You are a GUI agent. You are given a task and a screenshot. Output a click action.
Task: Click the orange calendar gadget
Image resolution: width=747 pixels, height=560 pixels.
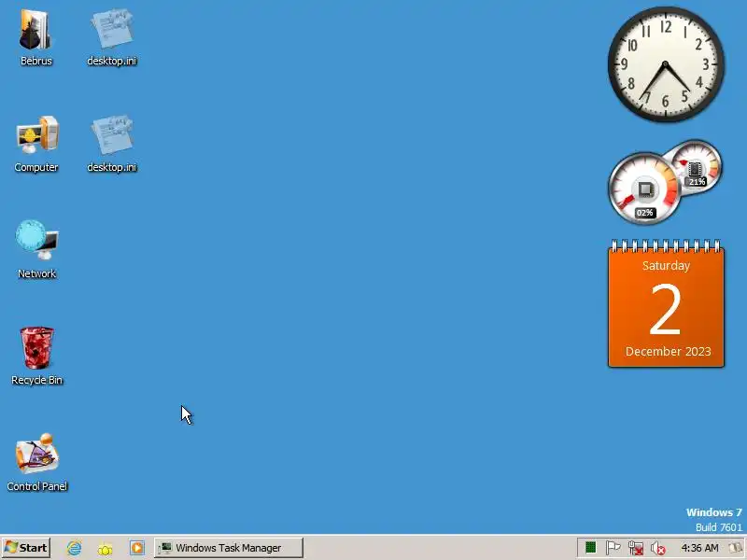[x=666, y=303]
